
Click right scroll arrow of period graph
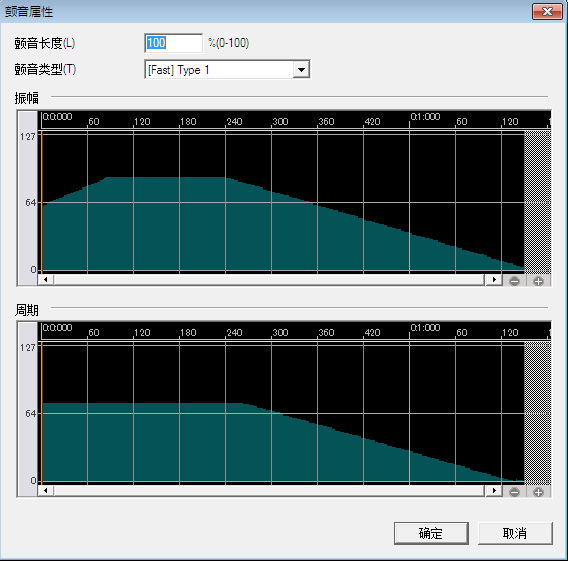pyautogui.click(x=494, y=491)
